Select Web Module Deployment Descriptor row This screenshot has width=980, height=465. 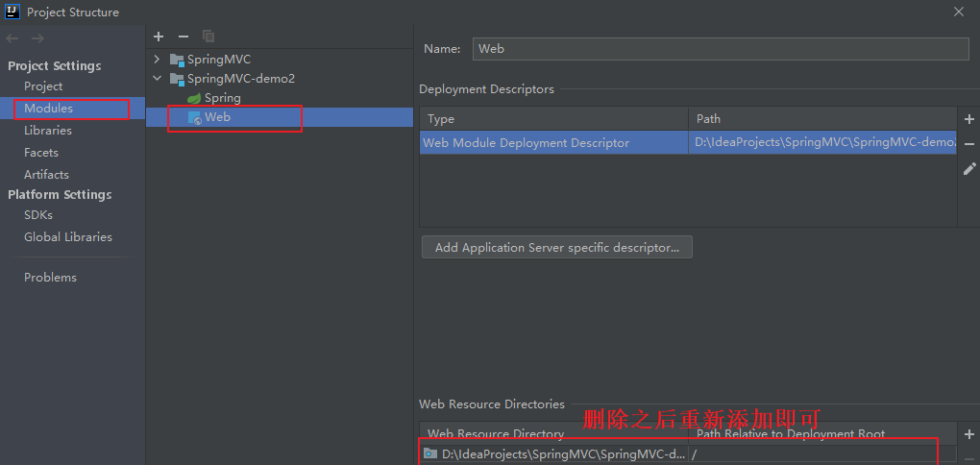coord(688,143)
